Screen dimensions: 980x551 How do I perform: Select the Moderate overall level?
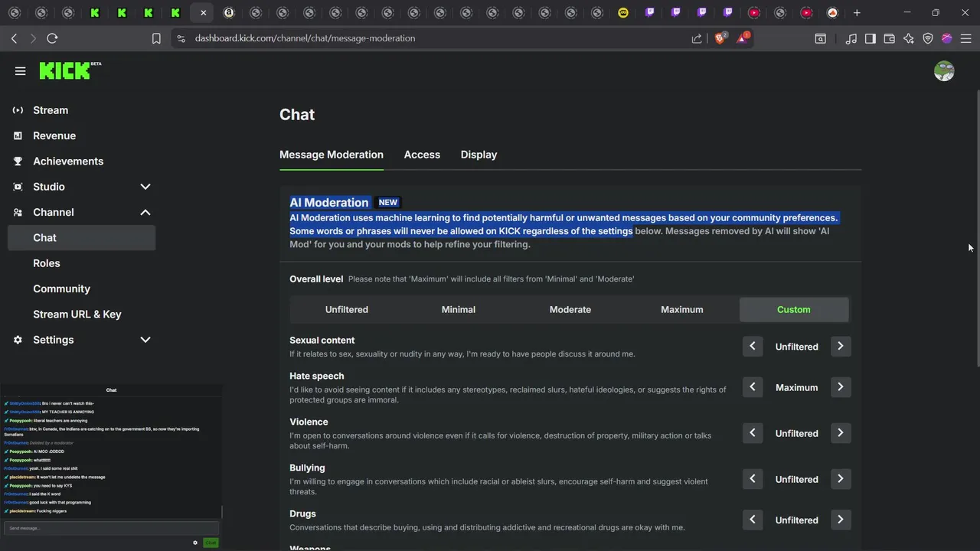pos(570,309)
